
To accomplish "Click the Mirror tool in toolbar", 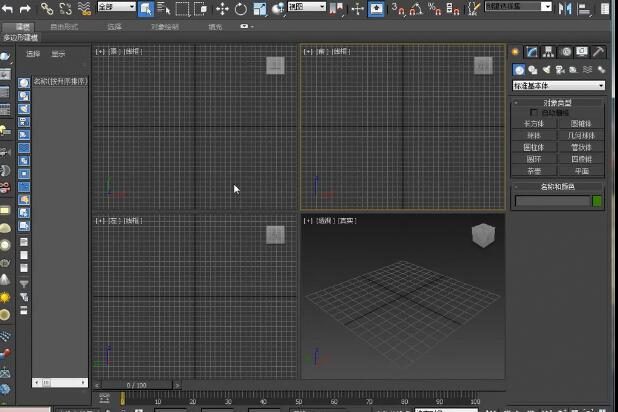I will click(566, 8).
